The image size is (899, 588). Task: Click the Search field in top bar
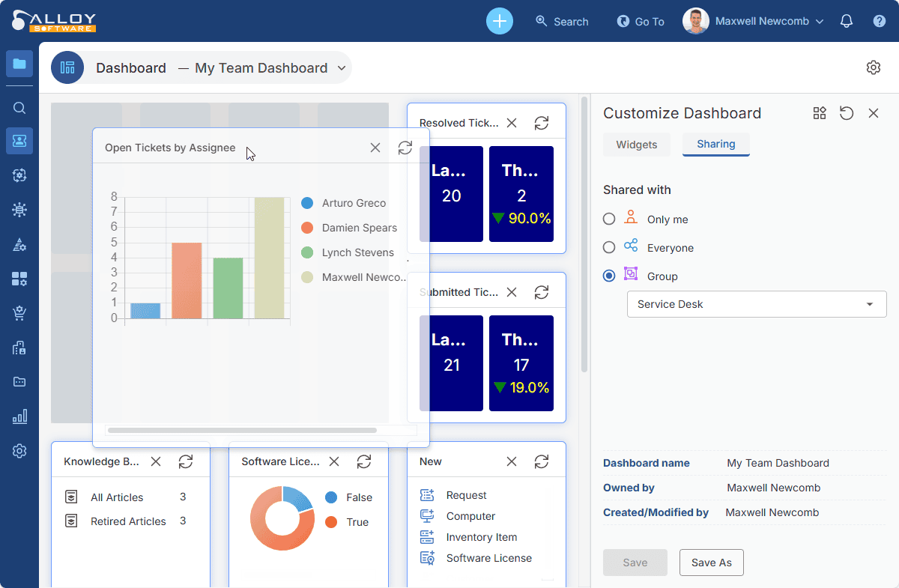(563, 22)
